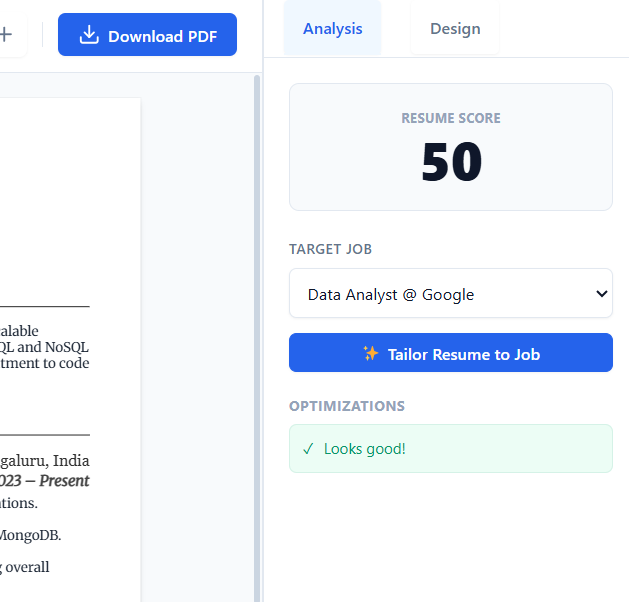Switch to the Analysis tab
The image size is (629, 602).
coord(332,29)
